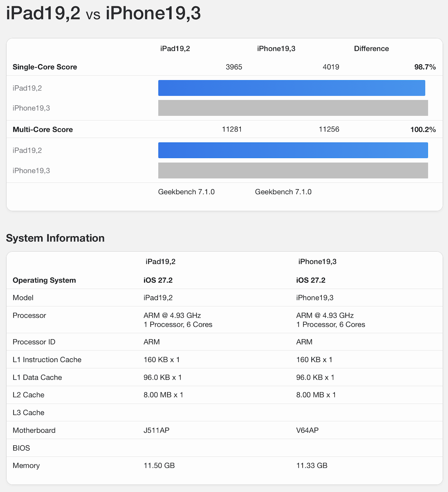Click the System Information heading

coord(55,238)
